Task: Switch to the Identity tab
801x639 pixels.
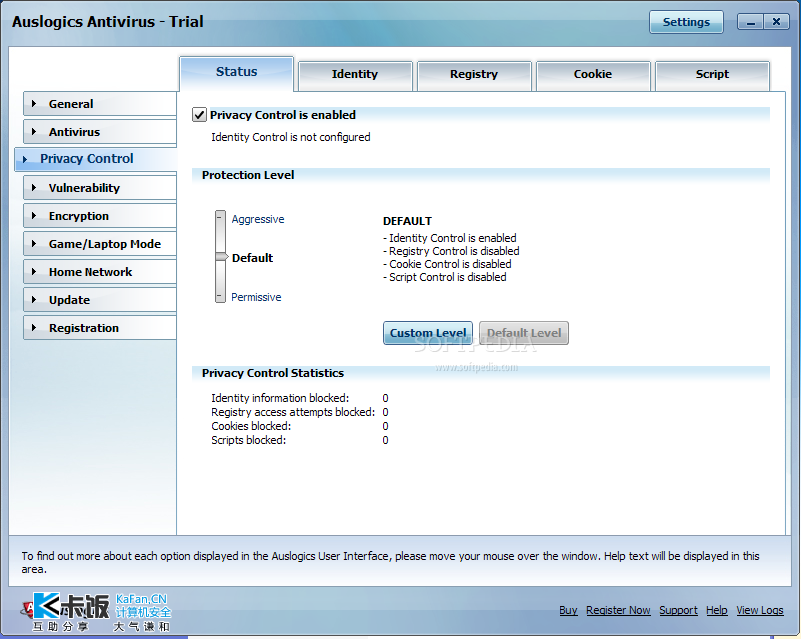Action: click(355, 75)
